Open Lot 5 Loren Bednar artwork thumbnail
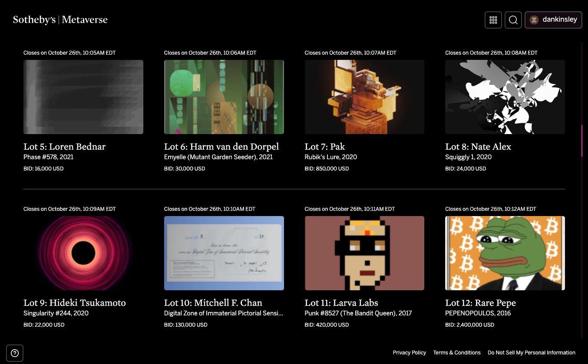588x364 pixels. [x=83, y=97]
